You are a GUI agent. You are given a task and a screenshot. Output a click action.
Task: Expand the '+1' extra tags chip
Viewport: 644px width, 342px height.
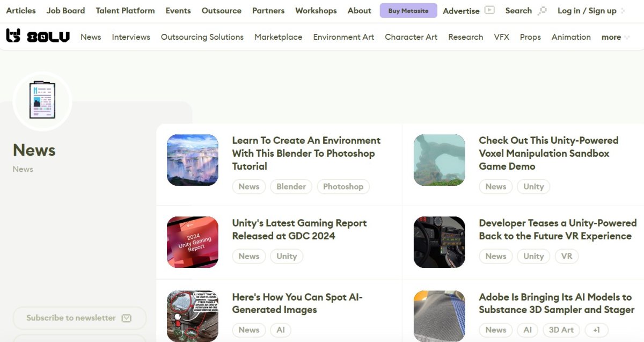click(x=596, y=330)
